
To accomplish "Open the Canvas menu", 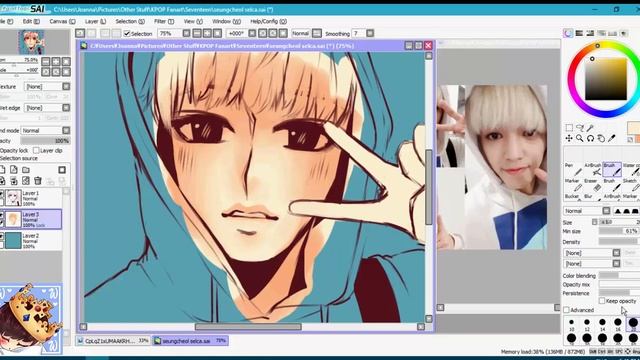I will 62,21.
